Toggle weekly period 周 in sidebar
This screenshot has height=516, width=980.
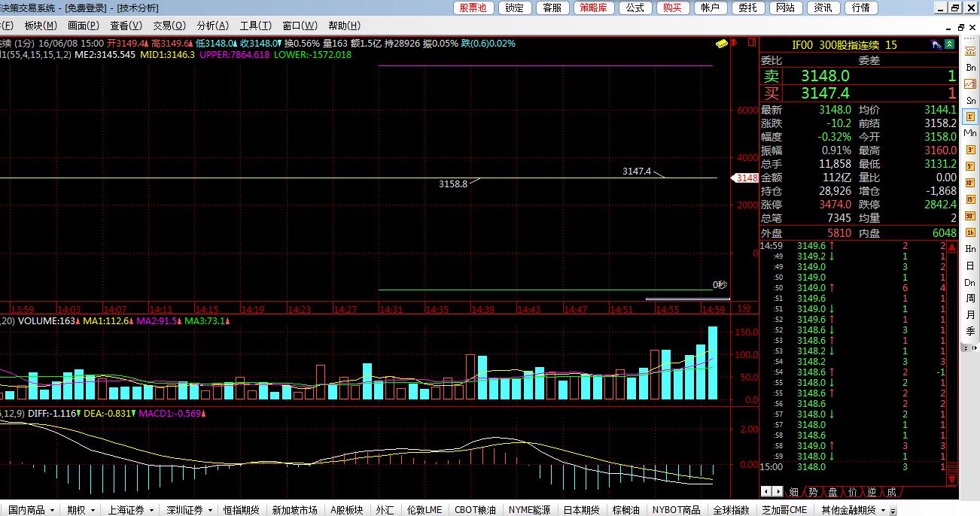[970, 299]
